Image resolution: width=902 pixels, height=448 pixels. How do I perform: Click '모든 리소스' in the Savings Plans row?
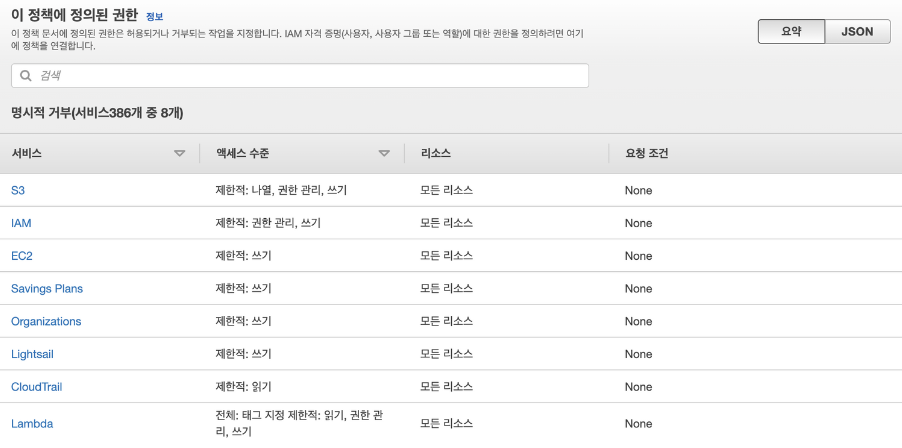(447, 289)
